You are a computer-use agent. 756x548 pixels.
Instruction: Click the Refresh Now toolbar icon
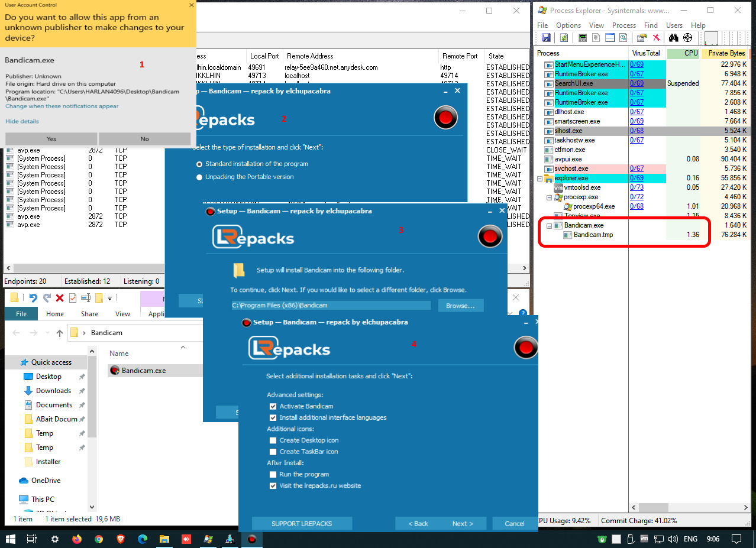(x=564, y=38)
